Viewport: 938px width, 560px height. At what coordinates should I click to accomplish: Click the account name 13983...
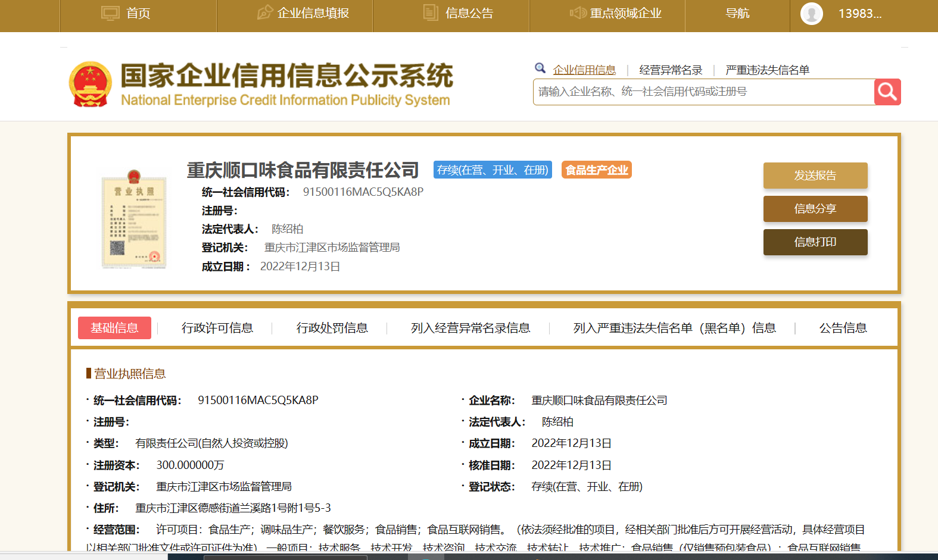point(860,14)
